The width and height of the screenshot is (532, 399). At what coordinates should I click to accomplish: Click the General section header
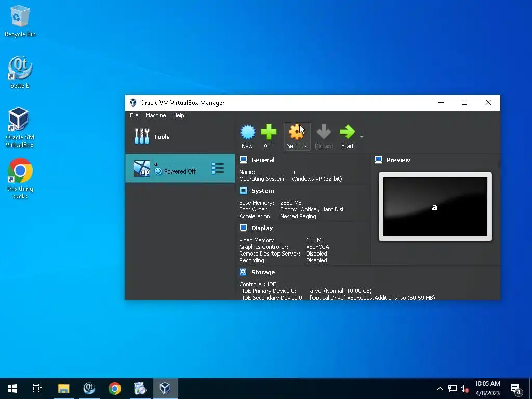click(263, 160)
